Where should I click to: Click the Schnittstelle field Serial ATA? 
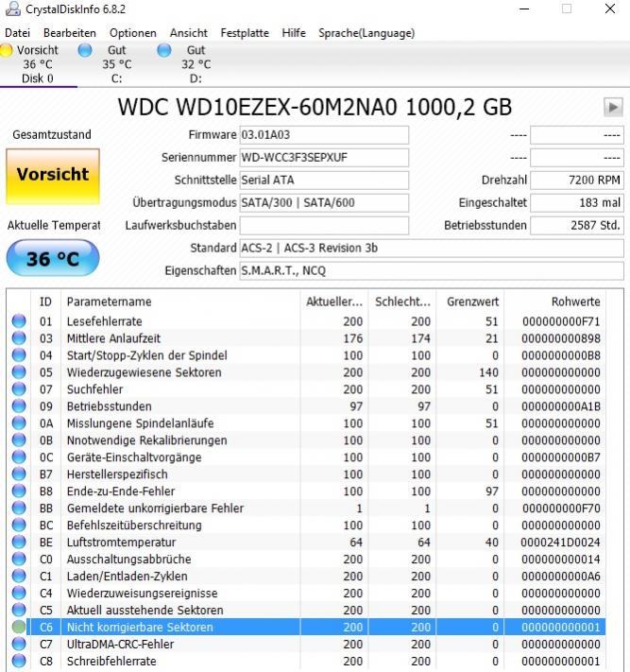click(324, 181)
